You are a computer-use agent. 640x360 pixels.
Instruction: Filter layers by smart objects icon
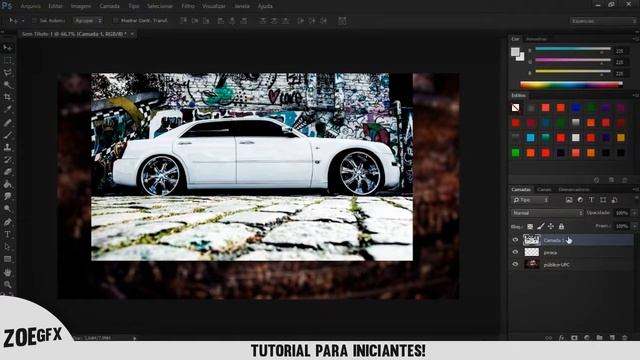click(x=614, y=200)
